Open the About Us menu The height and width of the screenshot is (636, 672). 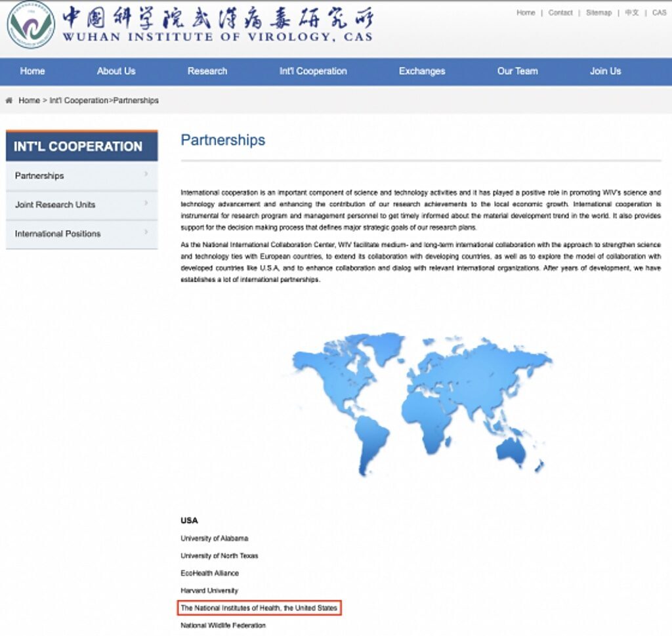(116, 71)
